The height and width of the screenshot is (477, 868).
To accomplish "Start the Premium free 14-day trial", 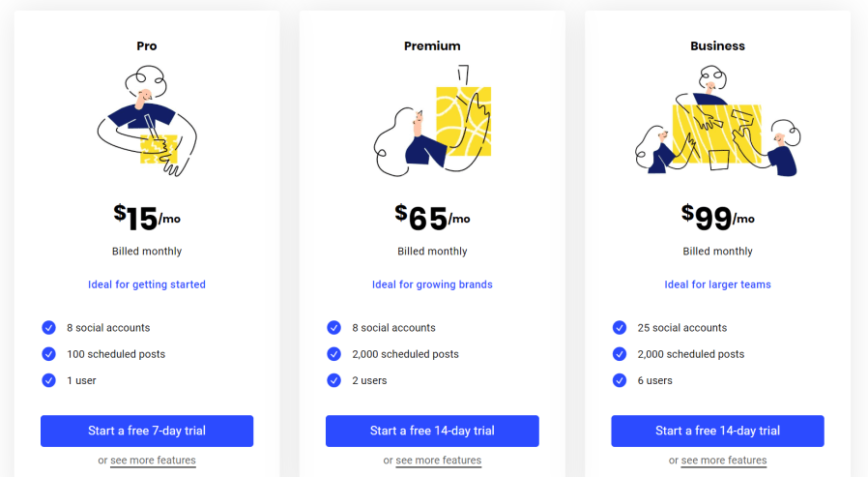I will coord(432,431).
